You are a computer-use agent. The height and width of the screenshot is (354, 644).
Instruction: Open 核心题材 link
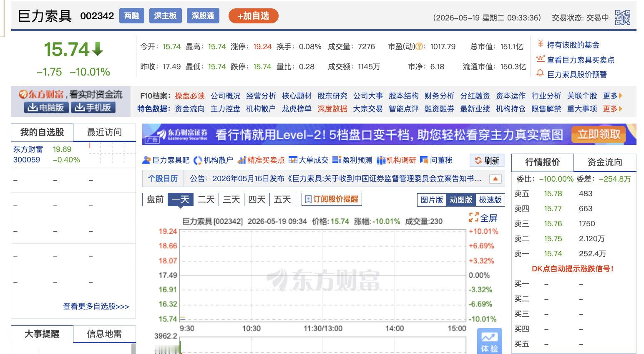pos(297,96)
